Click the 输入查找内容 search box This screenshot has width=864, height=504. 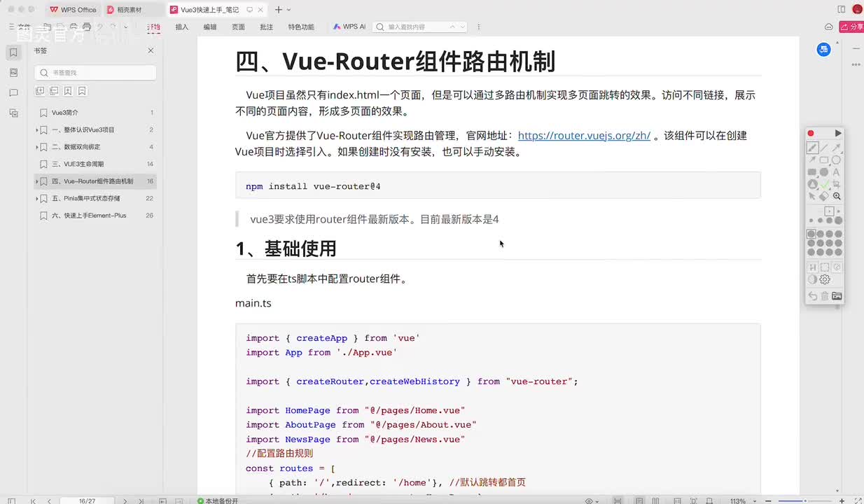pos(419,27)
